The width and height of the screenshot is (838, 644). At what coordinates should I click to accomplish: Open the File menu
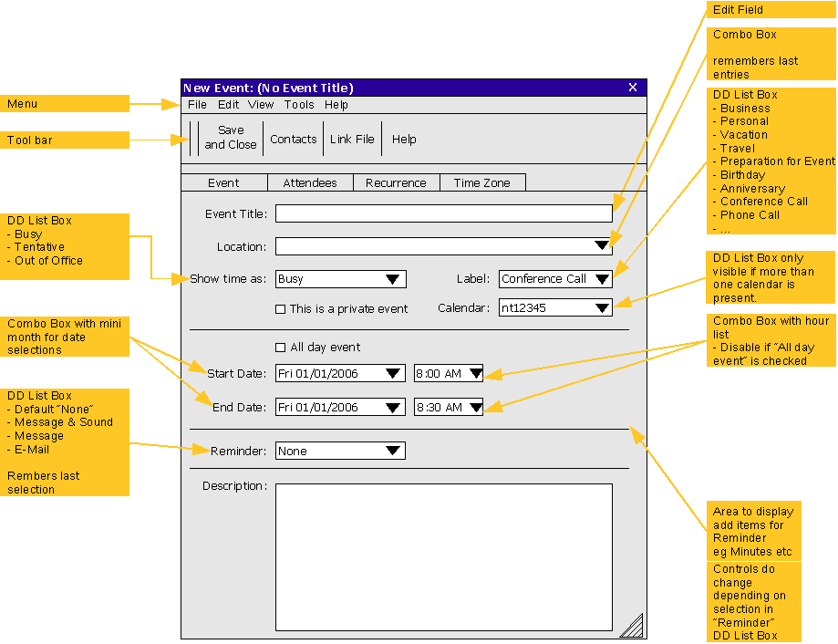click(197, 105)
